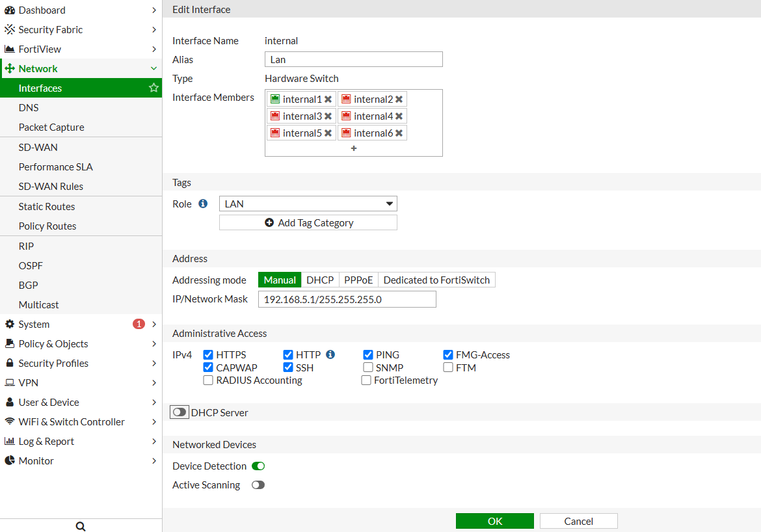This screenshot has width=761, height=532.
Task: Click the OK button
Action: click(x=494, y=521)
